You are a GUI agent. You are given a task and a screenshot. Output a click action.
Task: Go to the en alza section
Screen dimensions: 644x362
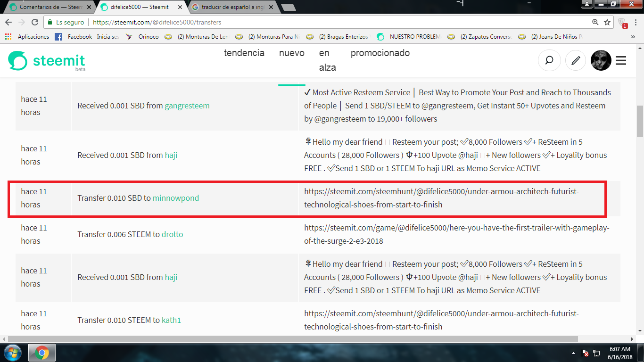pyautogui.click(x=327, y=60)
